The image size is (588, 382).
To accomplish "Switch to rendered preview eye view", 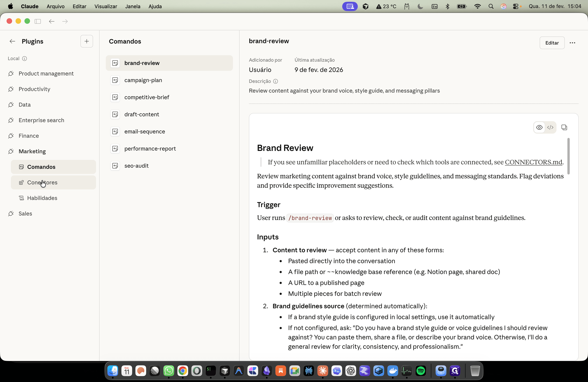I will 539,128.
